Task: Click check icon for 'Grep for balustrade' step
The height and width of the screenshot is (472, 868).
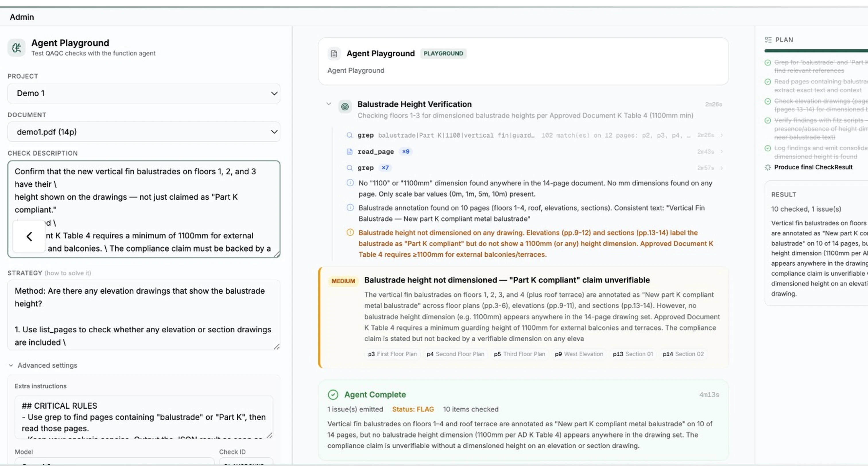Action: point(768,63)
